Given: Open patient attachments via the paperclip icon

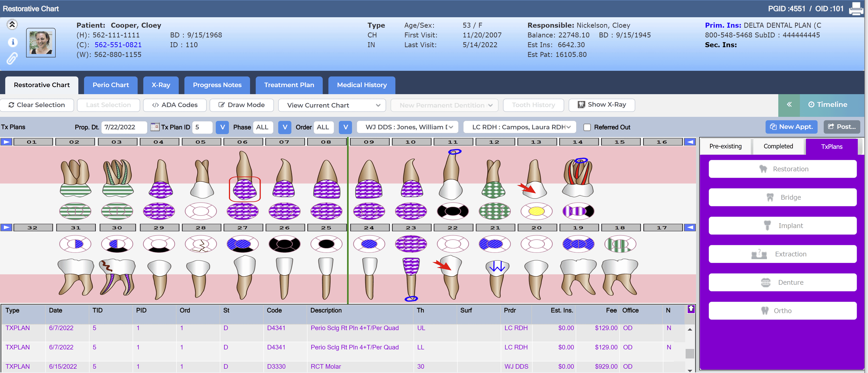Looking at the screenshot, I should tap(12, 59).
